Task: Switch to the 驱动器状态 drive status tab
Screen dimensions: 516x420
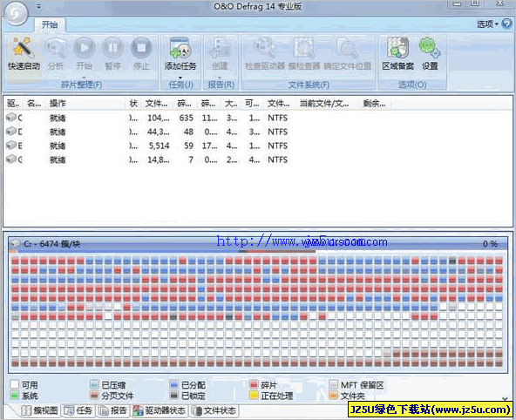Action: [x=159, y=410]
